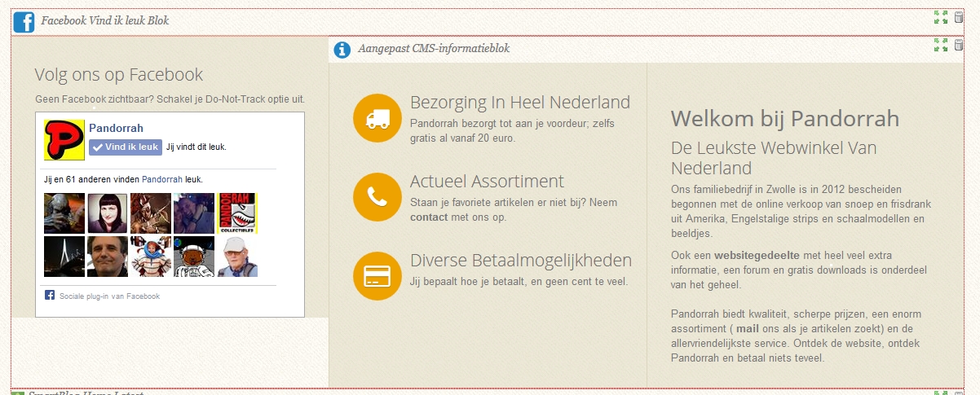980x395 pixels.
Task: Click the 'Diverse Betaalmogelijkheden' heading
Action: 521,261
